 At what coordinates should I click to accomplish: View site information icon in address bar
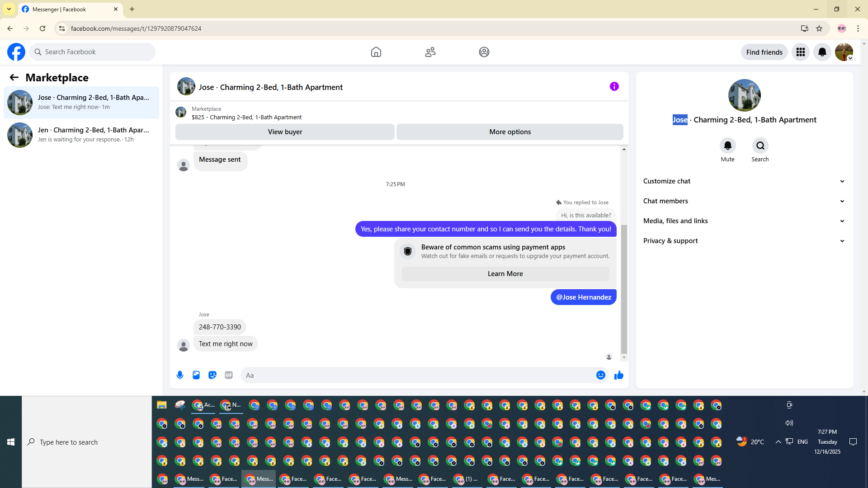pos(62,28)
